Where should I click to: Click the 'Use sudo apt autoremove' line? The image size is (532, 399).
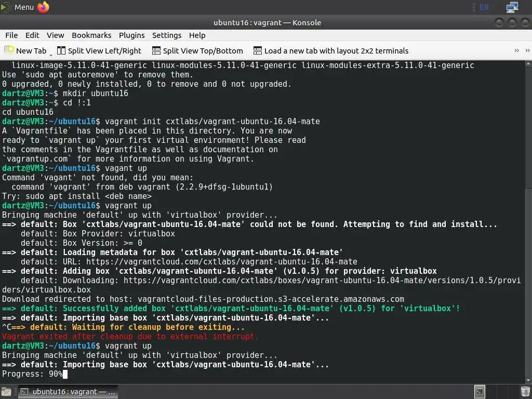(x=97, y=75)
